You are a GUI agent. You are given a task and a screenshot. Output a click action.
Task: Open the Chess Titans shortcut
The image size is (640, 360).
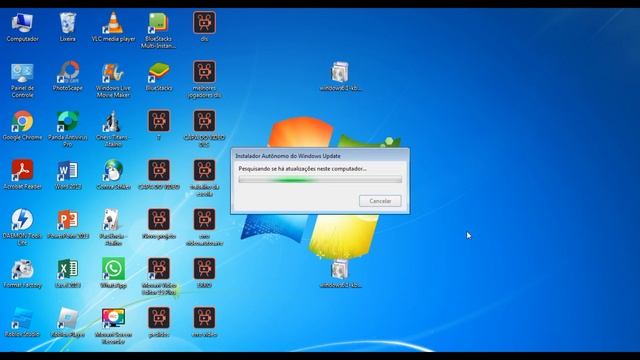coord(113,129)
